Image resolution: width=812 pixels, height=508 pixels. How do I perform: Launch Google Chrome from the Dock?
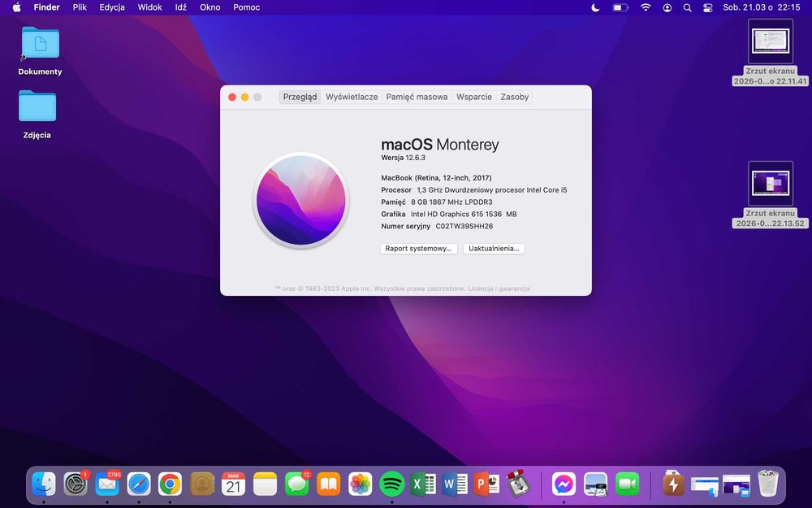171,484
